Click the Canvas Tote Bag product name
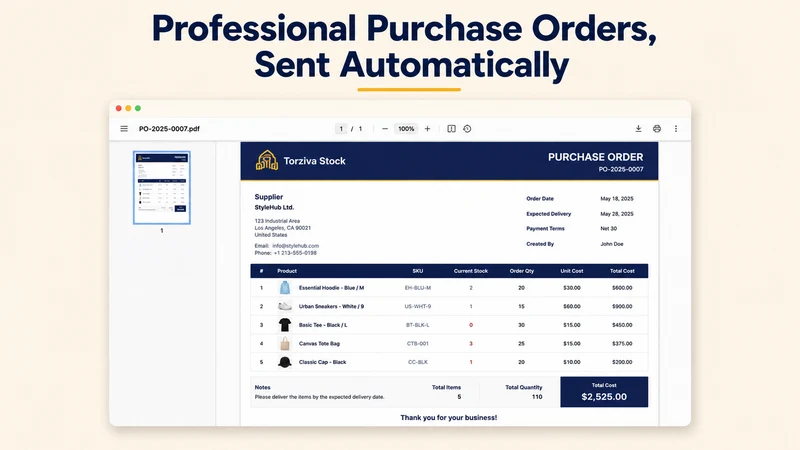The height and width of the screenshot is (450, 800). coord(319,343)
